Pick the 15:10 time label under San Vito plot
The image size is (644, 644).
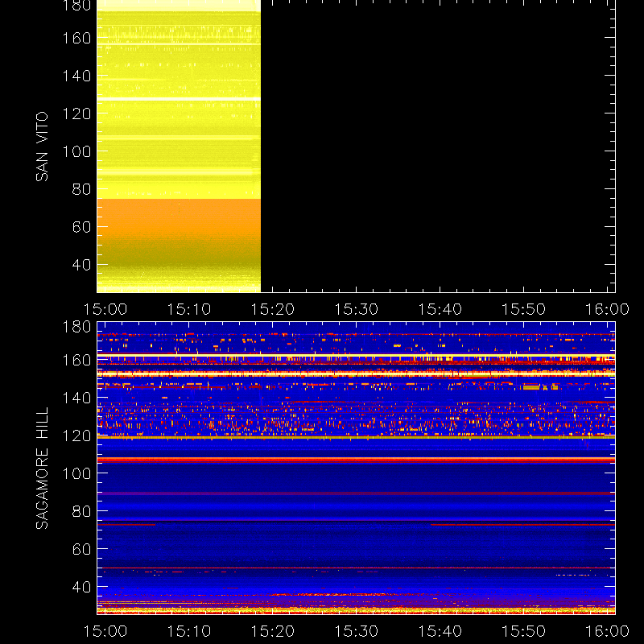coord(189,309)
